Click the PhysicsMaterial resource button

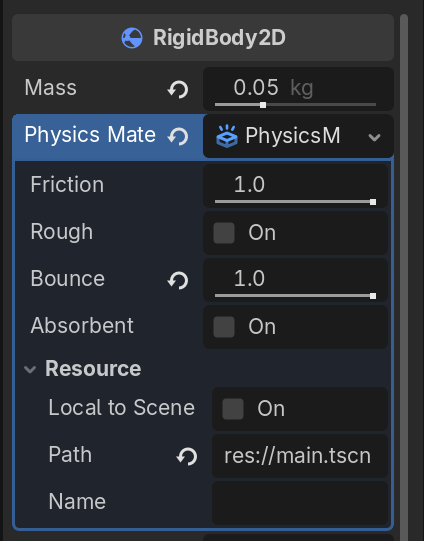click(298, 136)
